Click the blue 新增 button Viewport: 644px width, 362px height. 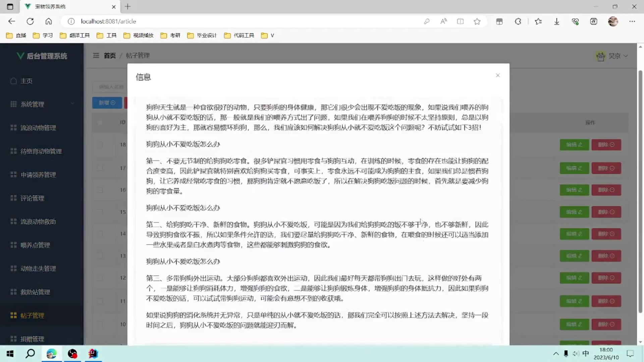coord(107,103)
